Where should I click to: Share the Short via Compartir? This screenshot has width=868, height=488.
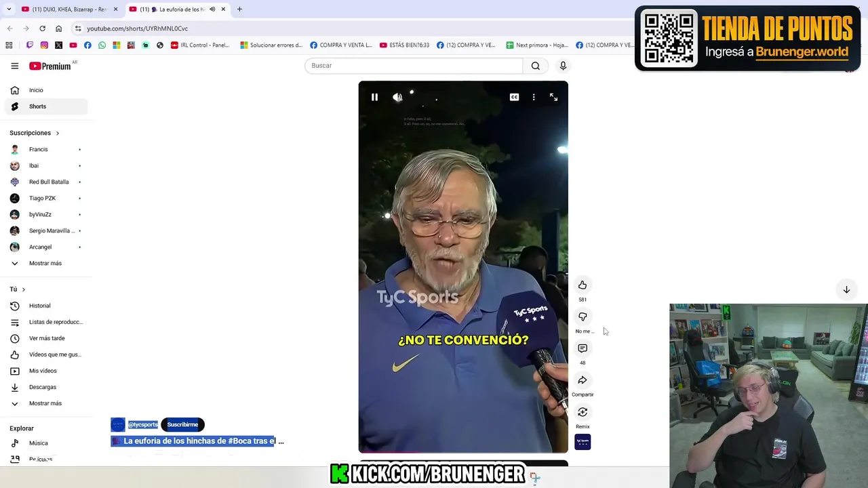pos(583,380)
